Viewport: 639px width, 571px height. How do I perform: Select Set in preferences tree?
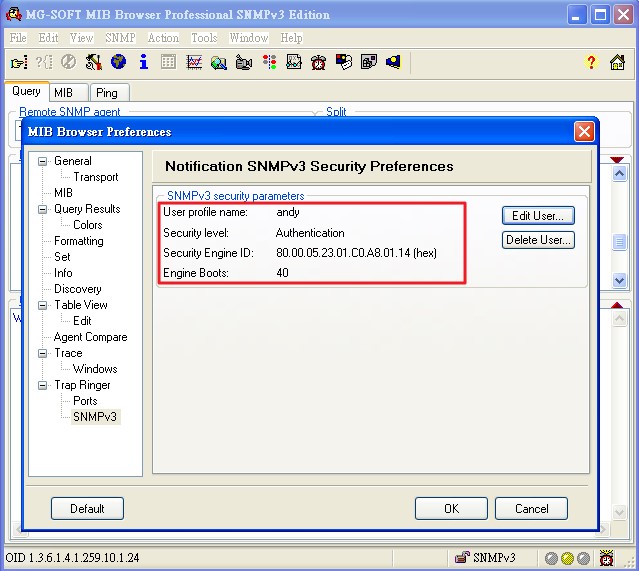click(62, 257)
